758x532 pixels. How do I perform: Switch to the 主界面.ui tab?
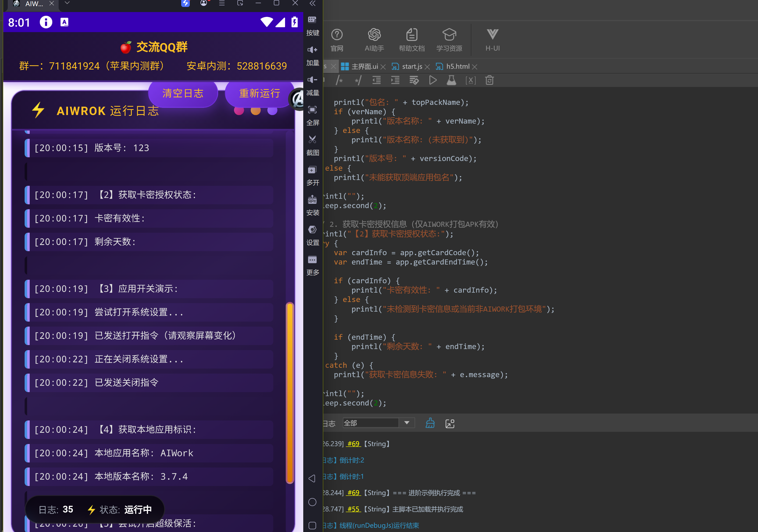point(359,67)
